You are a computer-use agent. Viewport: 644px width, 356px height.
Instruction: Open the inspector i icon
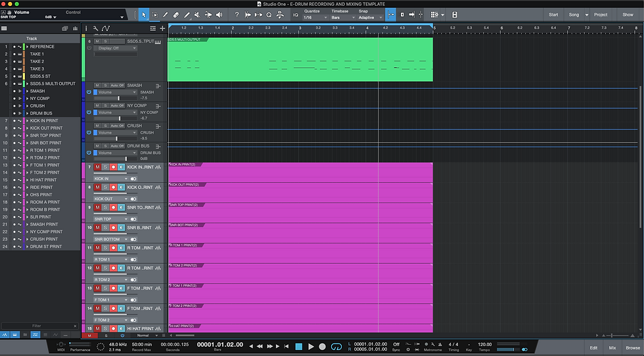point(86,28)
